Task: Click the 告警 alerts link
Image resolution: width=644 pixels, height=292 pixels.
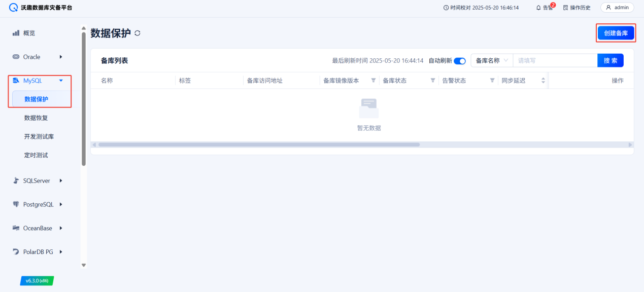Action: 545,8
